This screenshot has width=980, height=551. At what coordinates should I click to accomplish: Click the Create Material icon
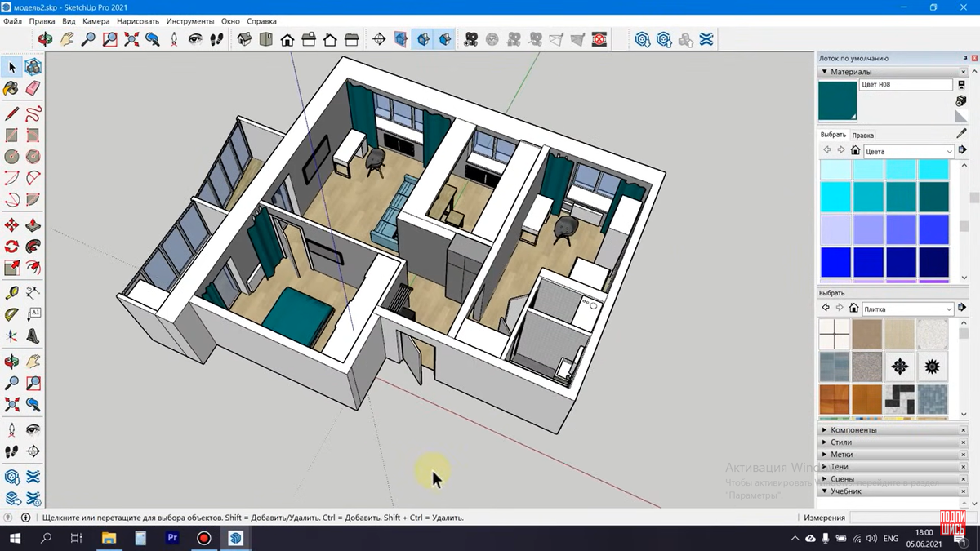coord(961,100)
